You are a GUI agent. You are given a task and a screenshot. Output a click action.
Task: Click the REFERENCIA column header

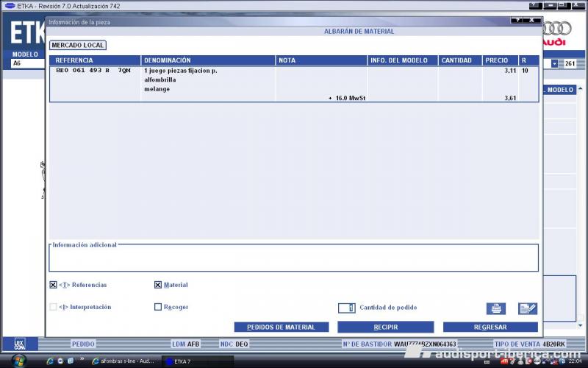pos(95,60)
